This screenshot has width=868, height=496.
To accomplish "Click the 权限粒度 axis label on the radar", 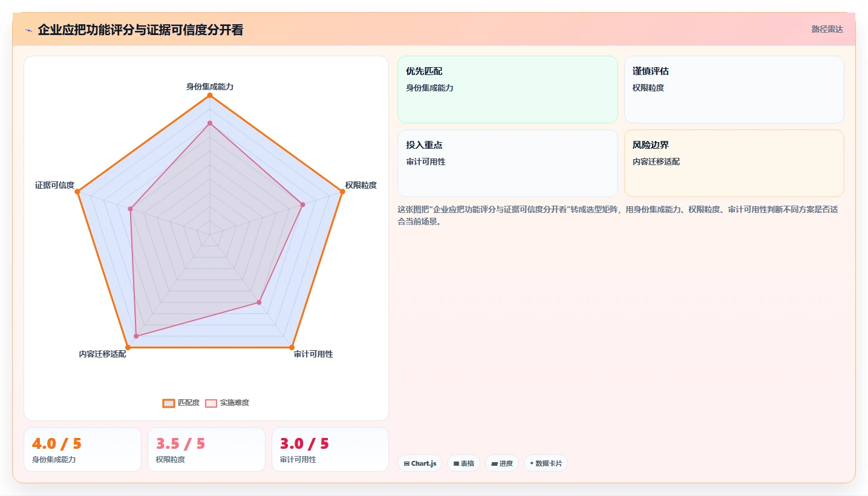I will click(361, 185).
